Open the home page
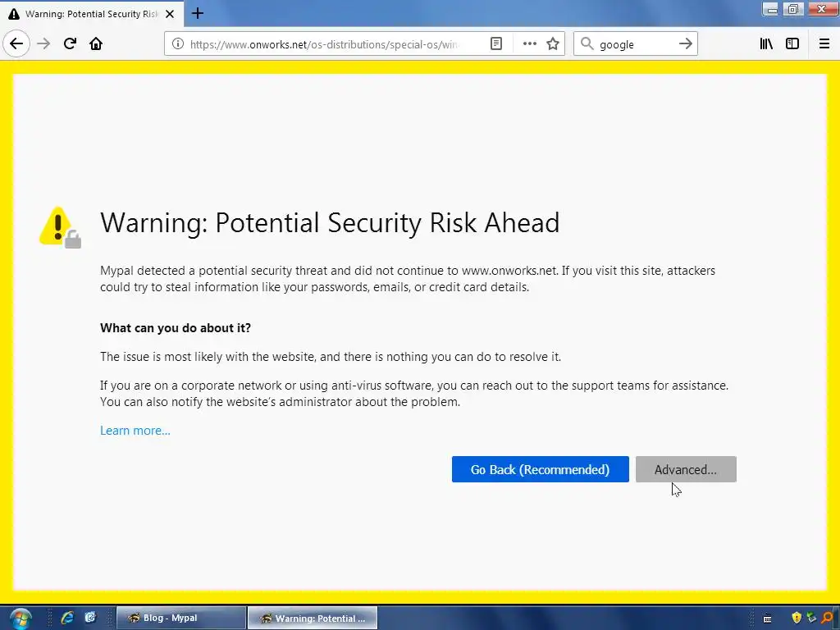 96,43
